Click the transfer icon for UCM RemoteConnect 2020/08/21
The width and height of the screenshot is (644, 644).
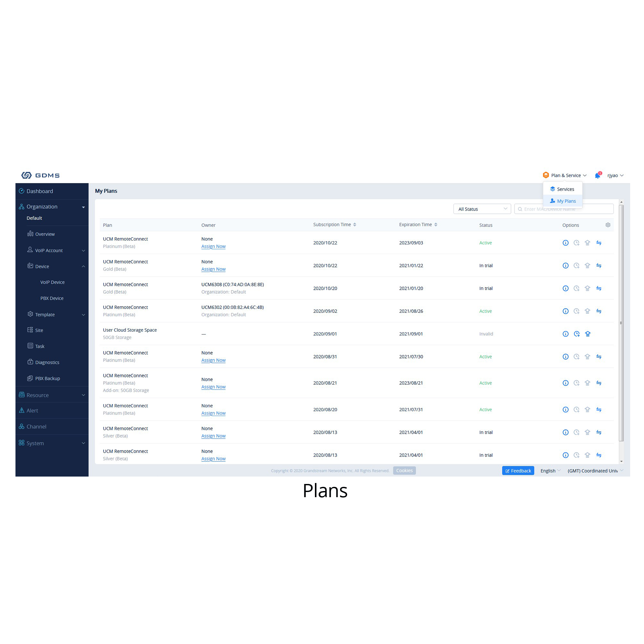click(600, 383)
